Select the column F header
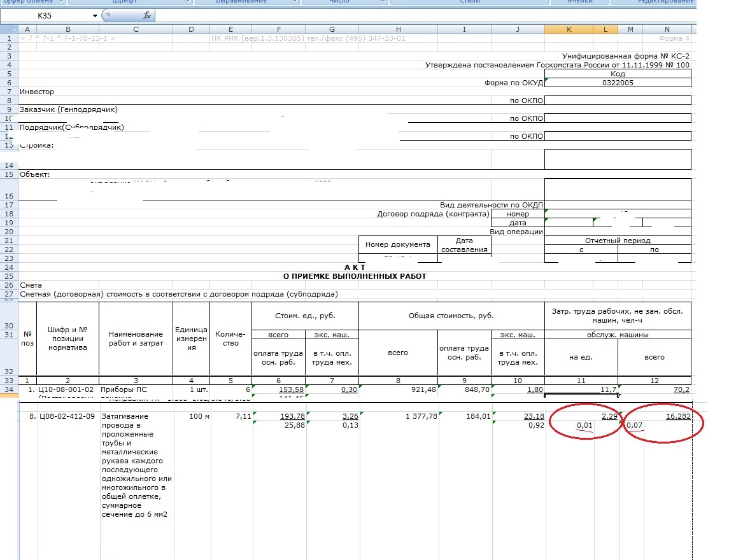 click(x=279, y=29)
